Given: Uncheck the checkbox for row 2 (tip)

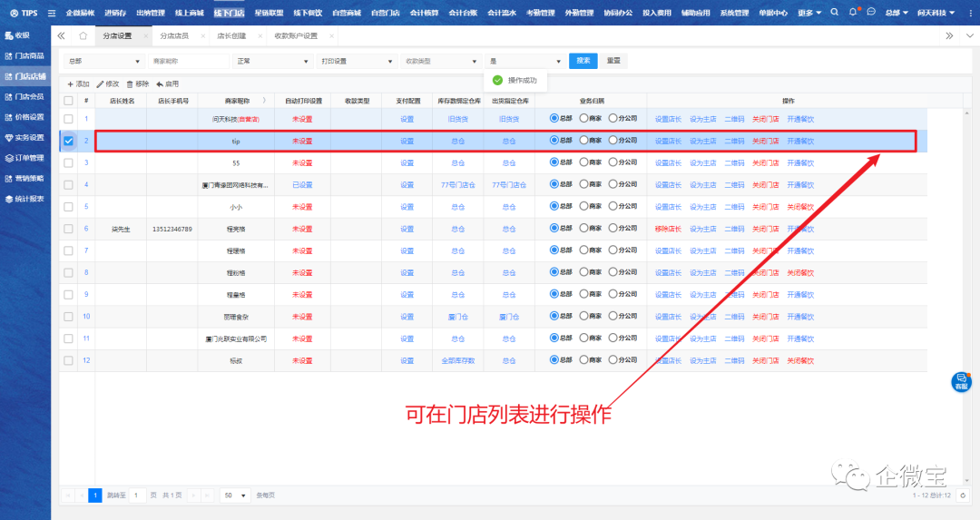Looking at the screenshot, I should (x=68, y=141).
